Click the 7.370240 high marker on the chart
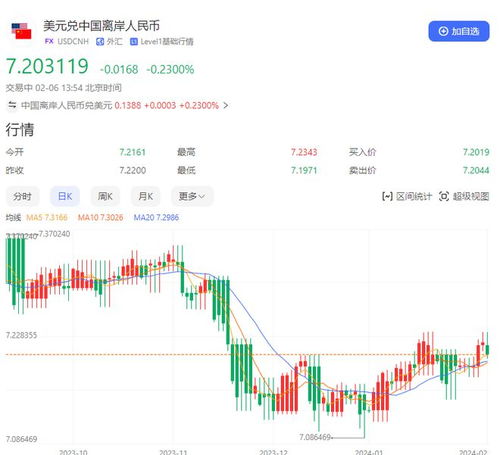Image resolution: width=500 pixels, height=455 pixels. [54, 234]
